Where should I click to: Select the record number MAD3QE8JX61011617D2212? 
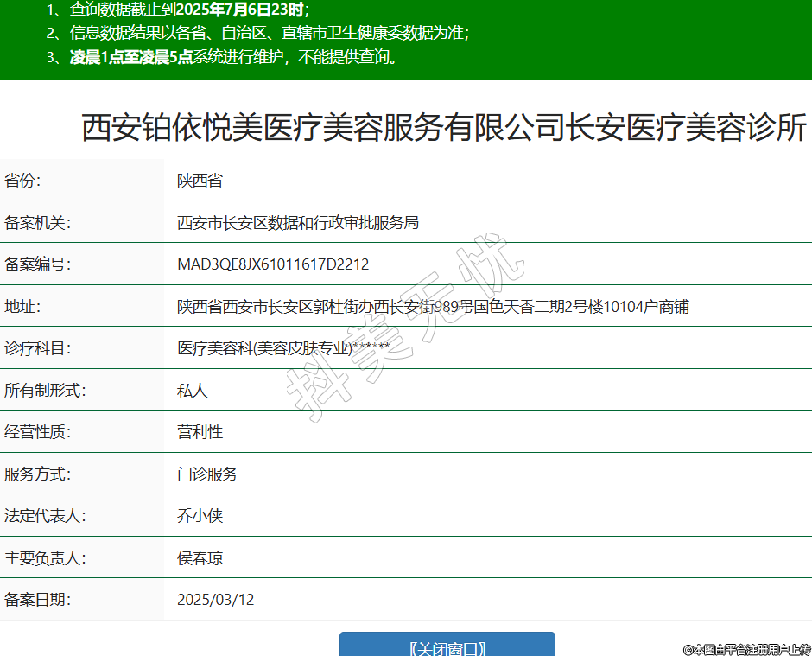point(272,264)
